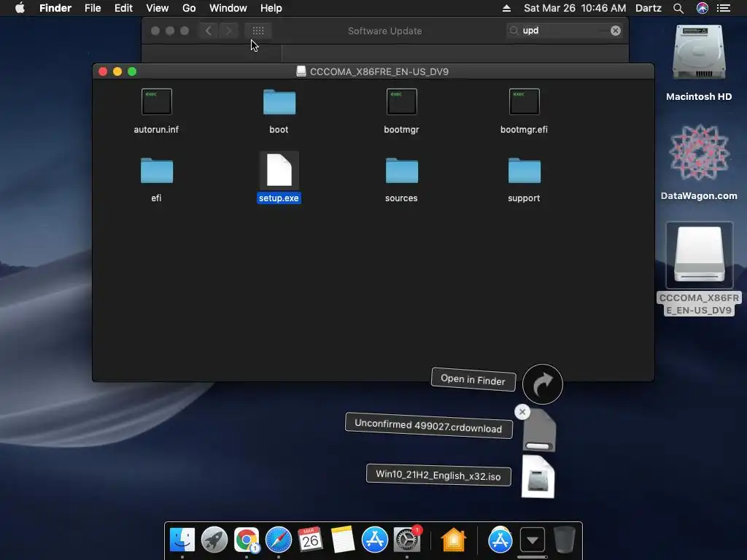Open Calendar from the Dock
Image resolution: width=747 pixels, height=560 pixels.
pos(310,540)
